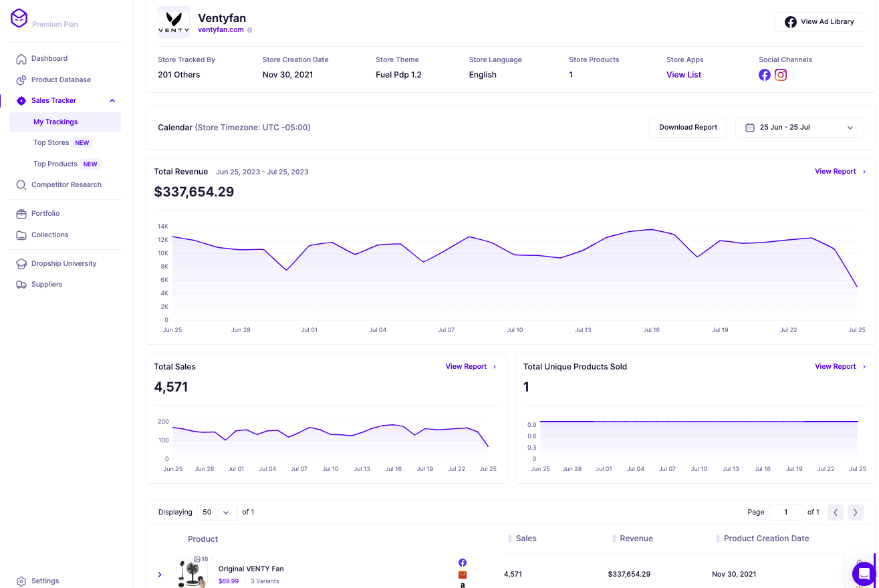Open the store's Facebook social channel
Image resolution: width=879 pixels, height=588 pixels.
(764, 75)
